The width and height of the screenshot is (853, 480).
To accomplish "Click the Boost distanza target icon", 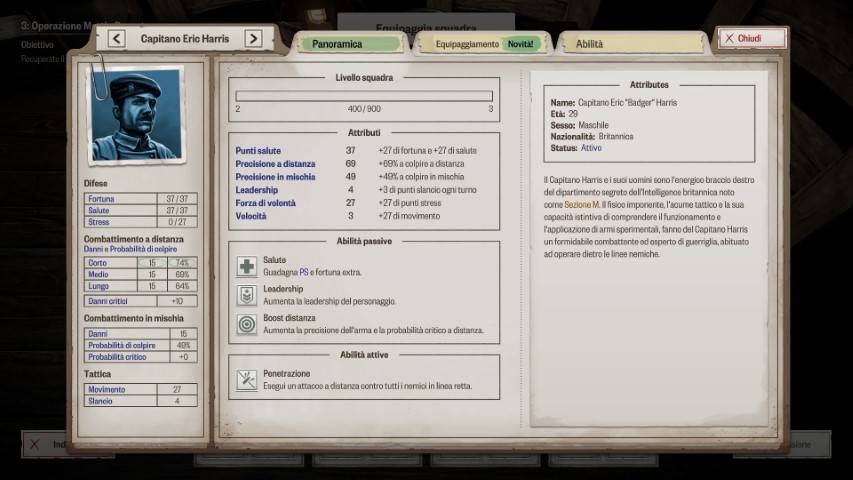I will tap(246, 324).
